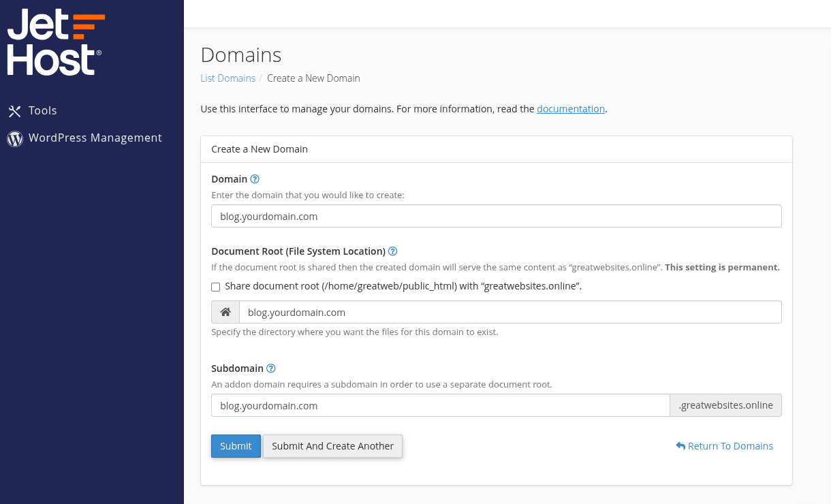Click "Enter the domain that you would like to create" text
Screen dimensions: 831x504
coord(308,195)
